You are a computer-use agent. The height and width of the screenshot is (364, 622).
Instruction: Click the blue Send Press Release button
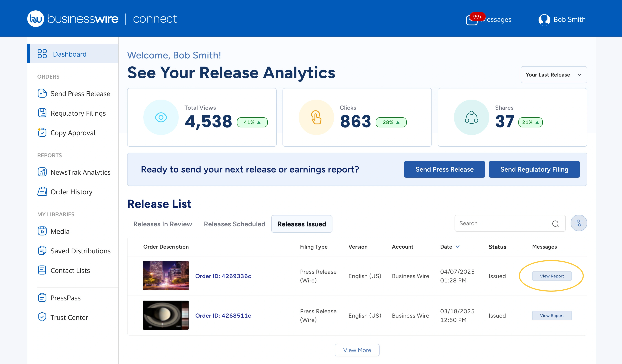coord(444,169)
